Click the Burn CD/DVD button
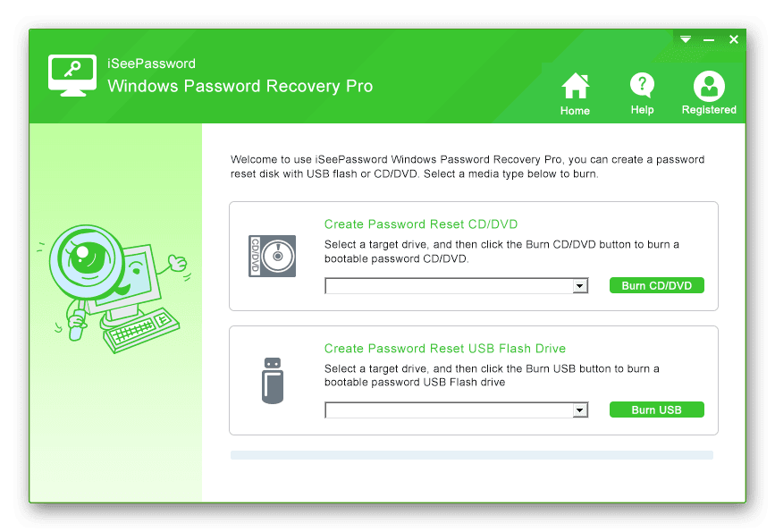 click(656, 285)
